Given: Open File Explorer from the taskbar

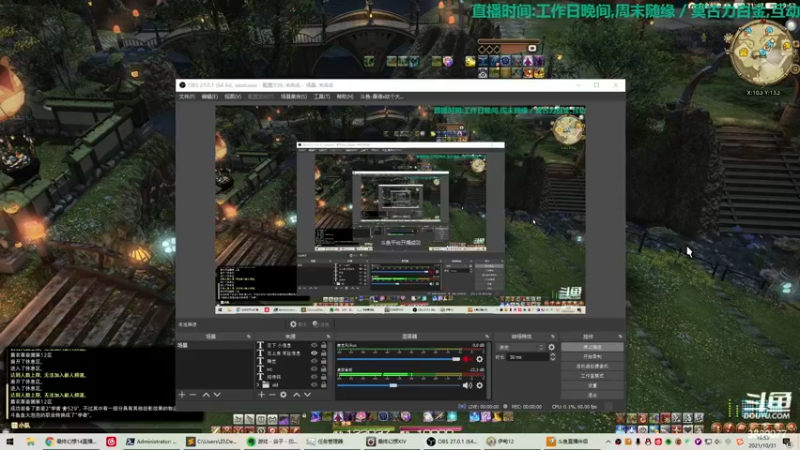Looking at the screenshot, I should pos(30,441).
